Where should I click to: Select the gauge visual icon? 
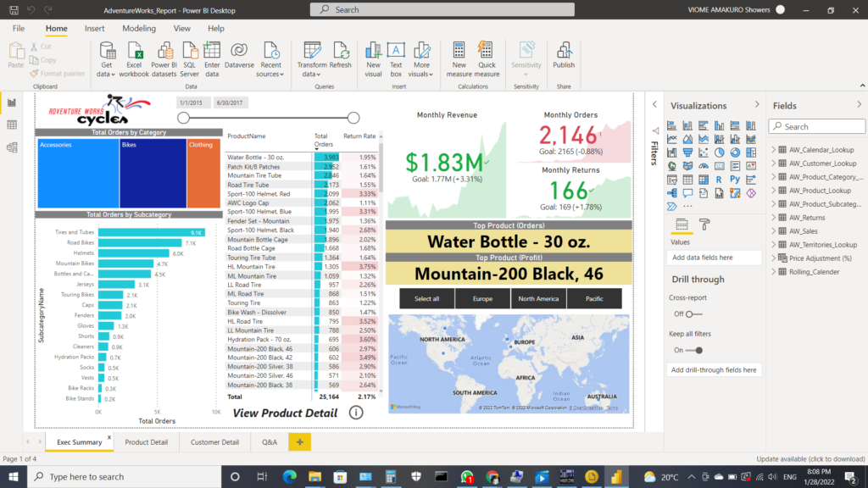tap(703, 166)
